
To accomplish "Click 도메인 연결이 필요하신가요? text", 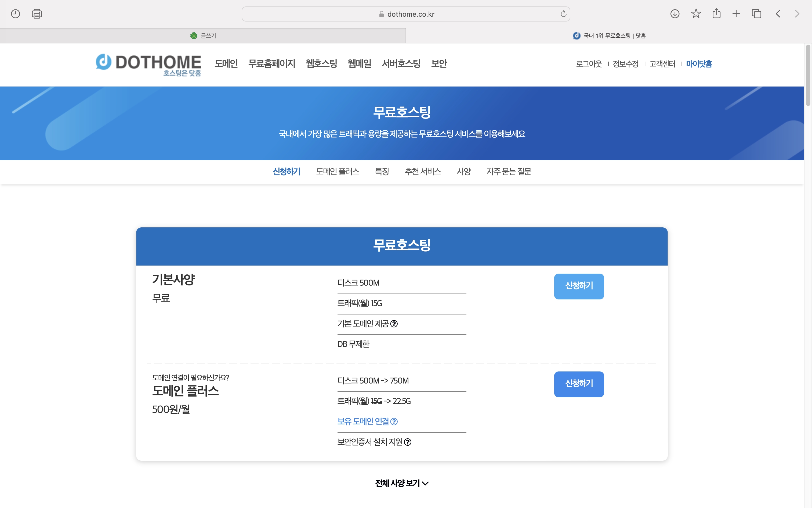I will [191, 378].
